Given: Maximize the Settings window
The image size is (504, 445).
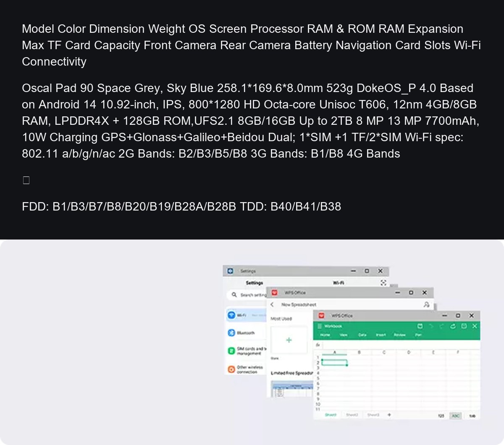Looking at the screenshot, I should [x=367, y=271].
